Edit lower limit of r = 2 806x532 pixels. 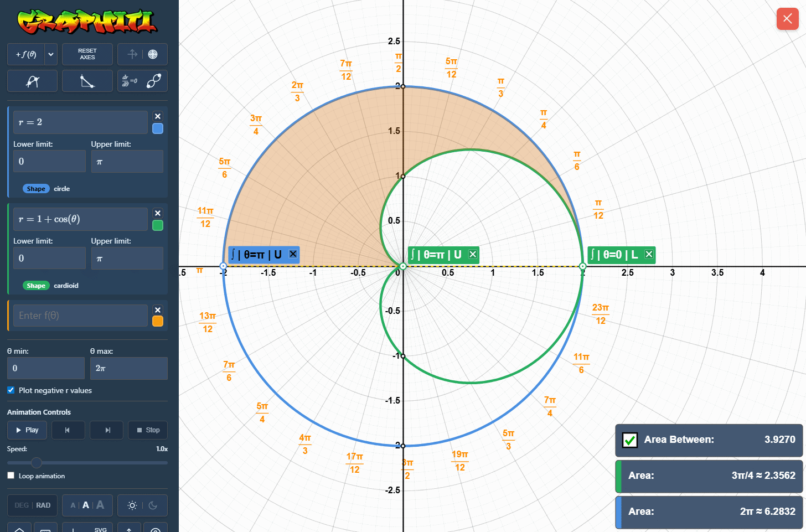pyautogui.click(x=49, y=161)
